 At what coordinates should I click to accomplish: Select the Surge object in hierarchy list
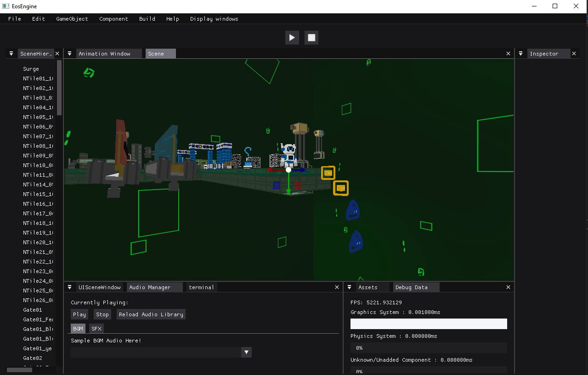coord(31,69)
